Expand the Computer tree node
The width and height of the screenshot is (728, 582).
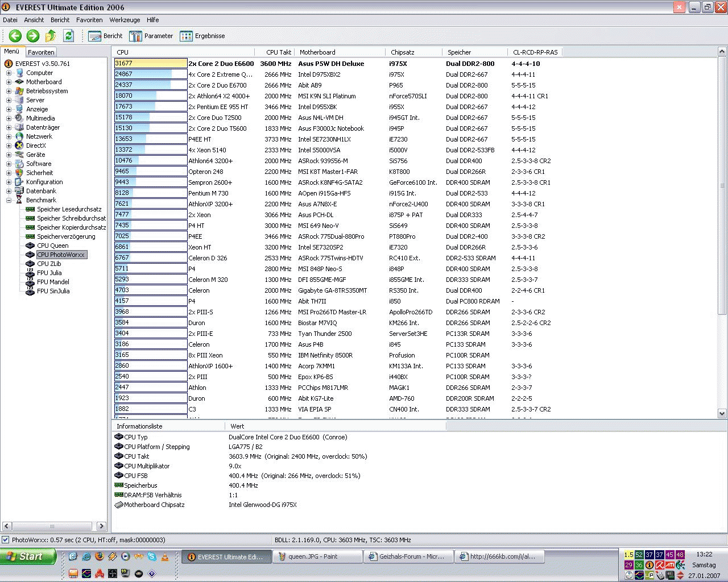tap(9, 73)
